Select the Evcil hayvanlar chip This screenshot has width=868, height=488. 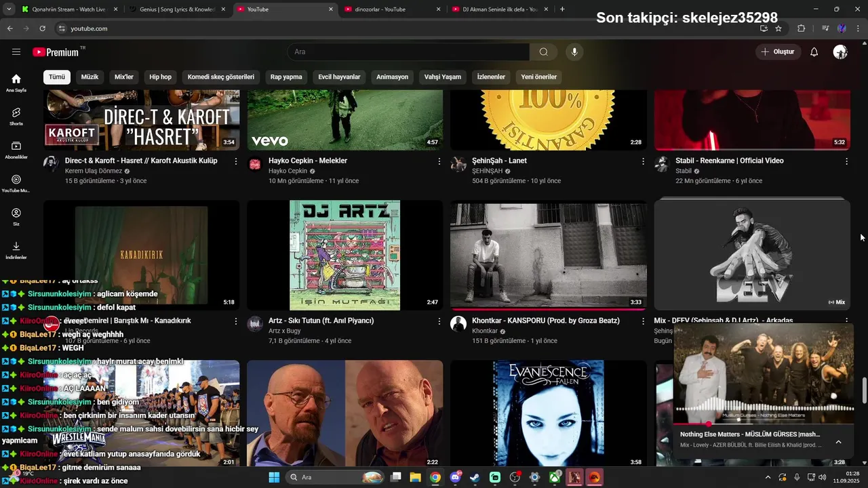[339, 77]
